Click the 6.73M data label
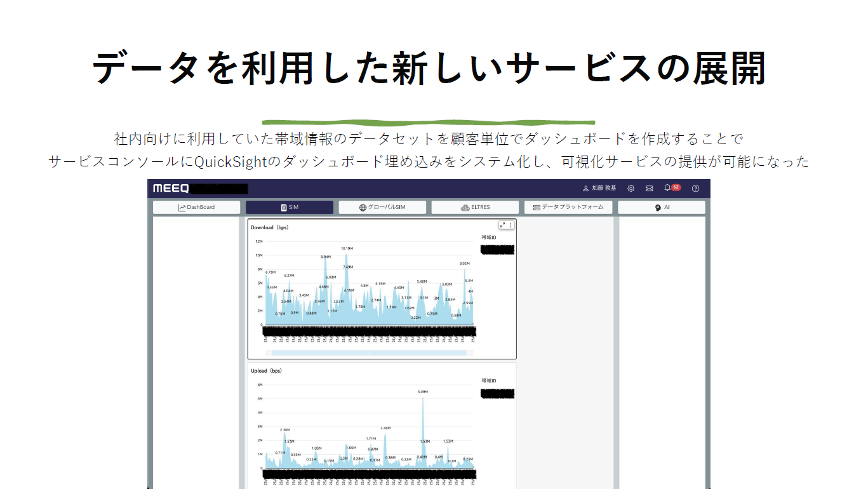 (270, 272)
